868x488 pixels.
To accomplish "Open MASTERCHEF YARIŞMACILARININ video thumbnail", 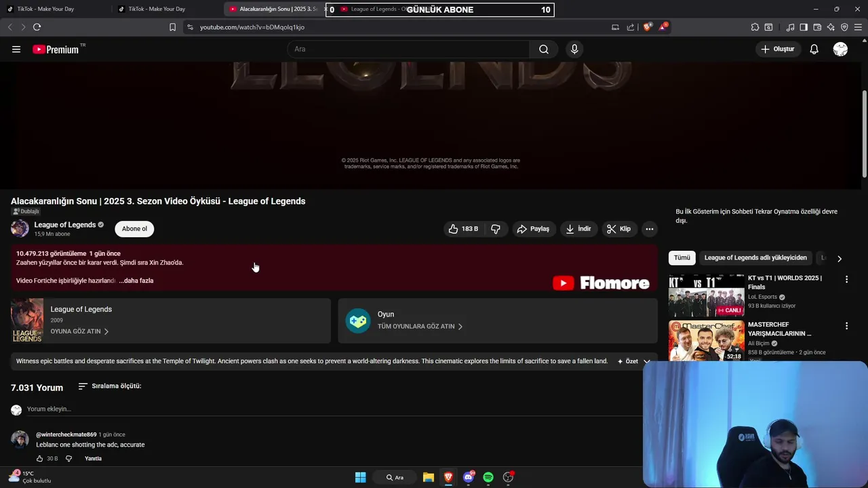I will [x=706, y=341].
